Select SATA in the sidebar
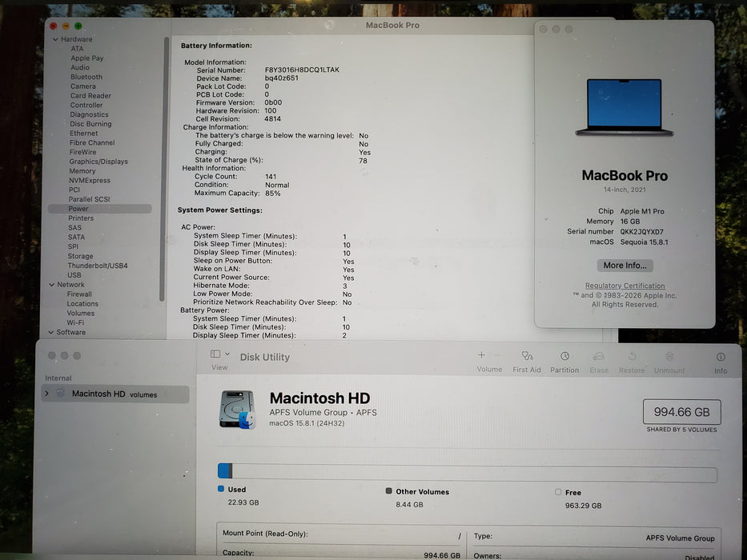Image resolution: width=747 pixels, height=560 pixels. coord(76,237)
